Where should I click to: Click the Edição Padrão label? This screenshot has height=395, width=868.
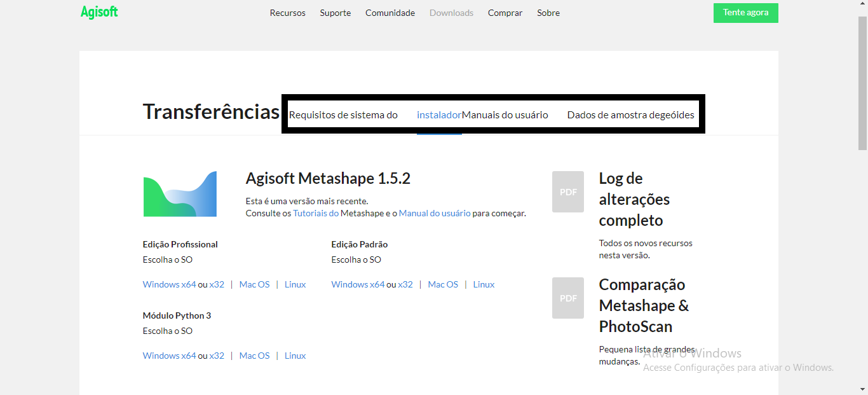360,245
